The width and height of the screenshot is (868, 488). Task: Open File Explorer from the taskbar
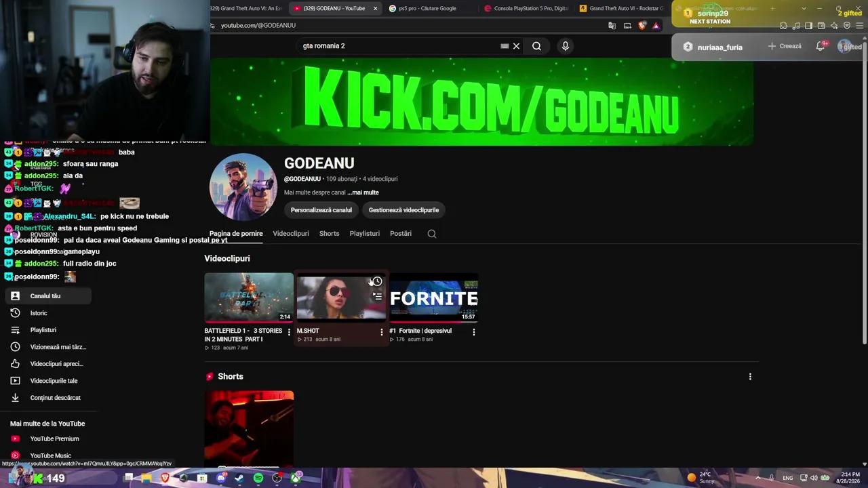click(x=146, y=478)
